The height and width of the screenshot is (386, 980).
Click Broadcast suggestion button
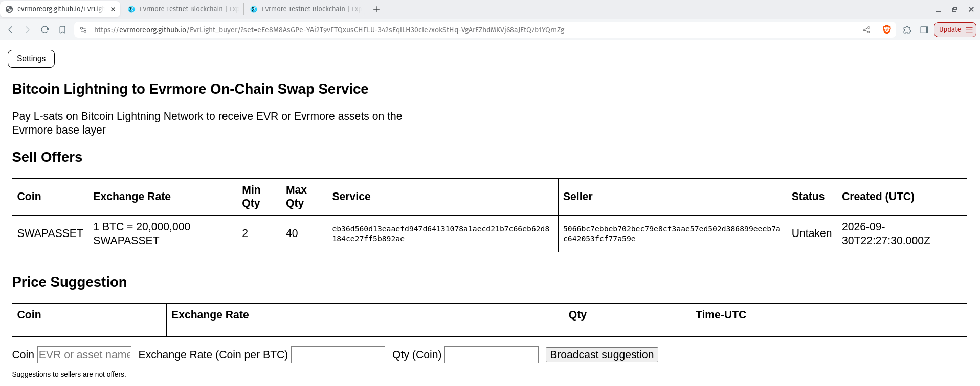click(602, 355)
